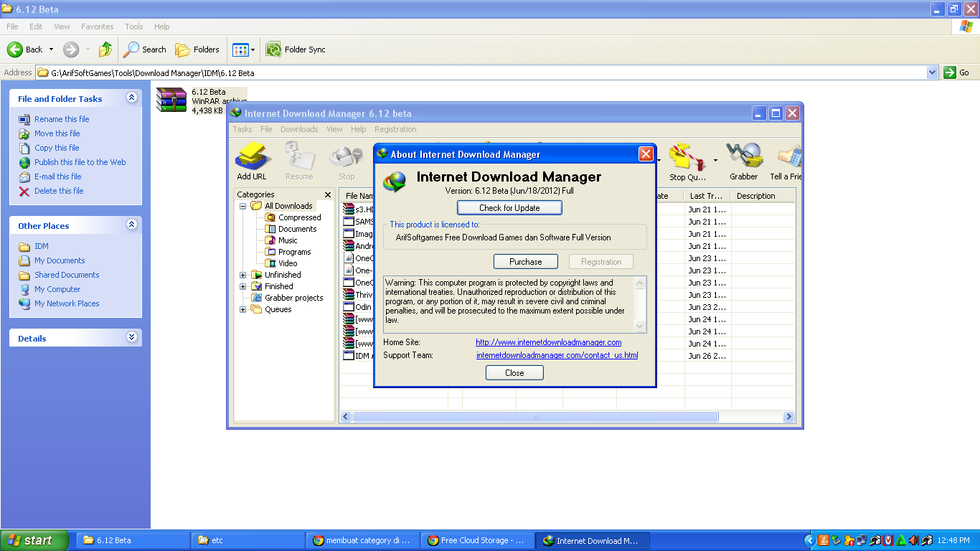Close the Categories panel with X

coord(328,194)
